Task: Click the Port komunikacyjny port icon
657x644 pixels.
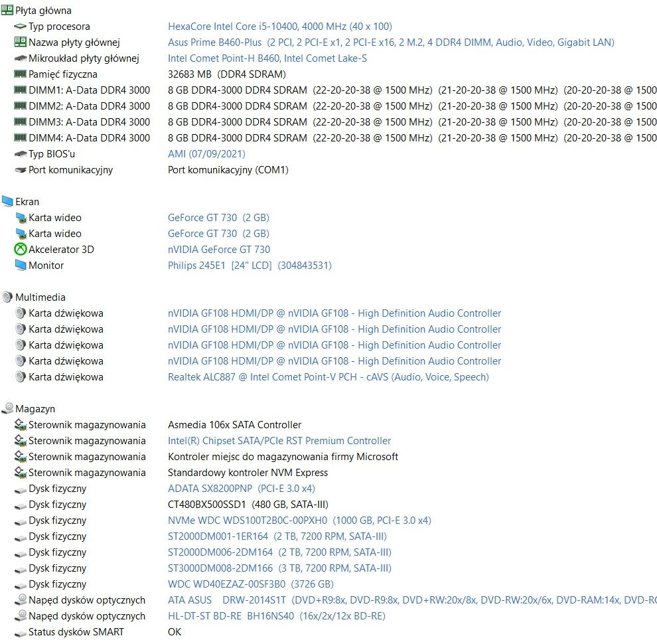Action: 20,170
